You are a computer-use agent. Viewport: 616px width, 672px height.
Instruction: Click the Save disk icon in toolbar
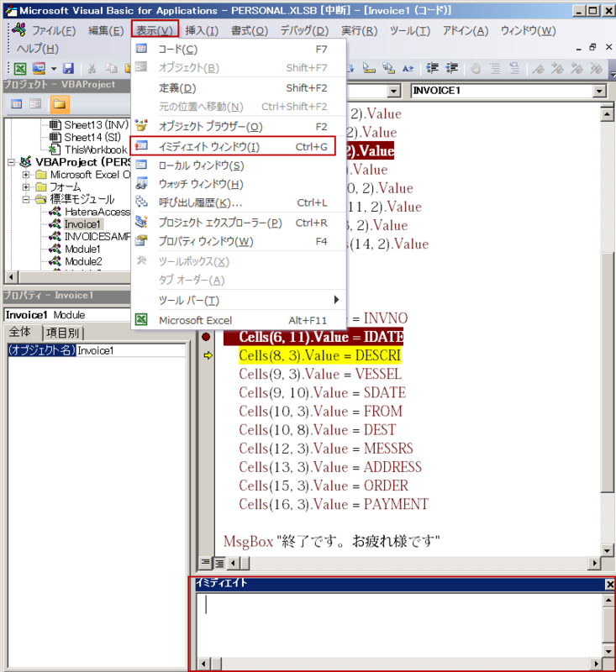(x=68, y=69)
